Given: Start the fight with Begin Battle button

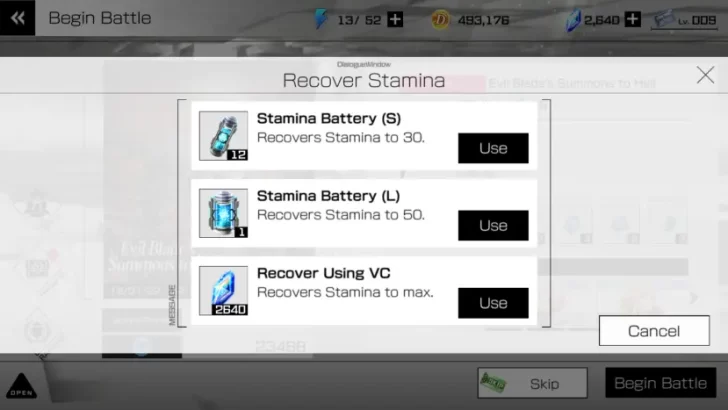Looking at the screenshot, I should [661, 383].
